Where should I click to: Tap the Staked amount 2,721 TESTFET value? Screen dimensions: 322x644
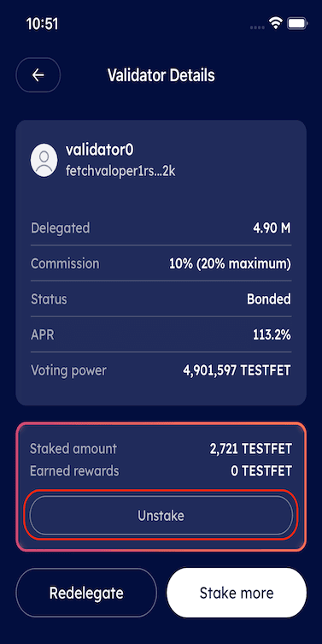click(251, 449)
